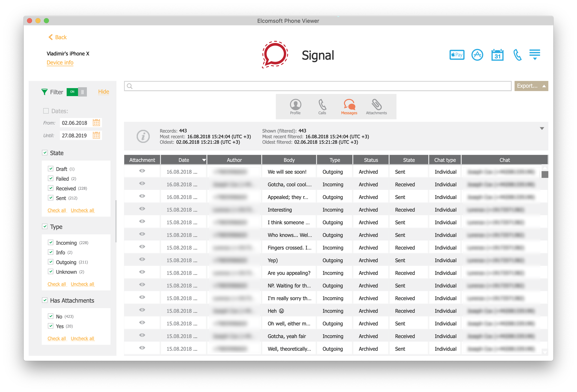
Task: Enable the Dates filter checkbox
Action: [x=46, y=111]
